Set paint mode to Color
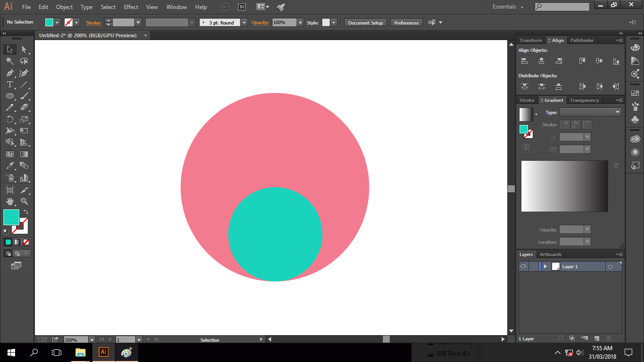 [8, 242]
